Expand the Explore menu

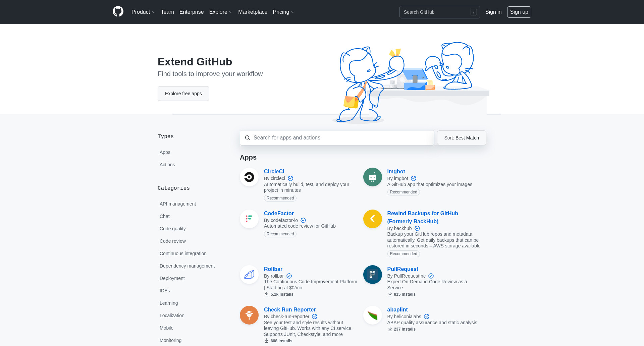coord(221,12)
